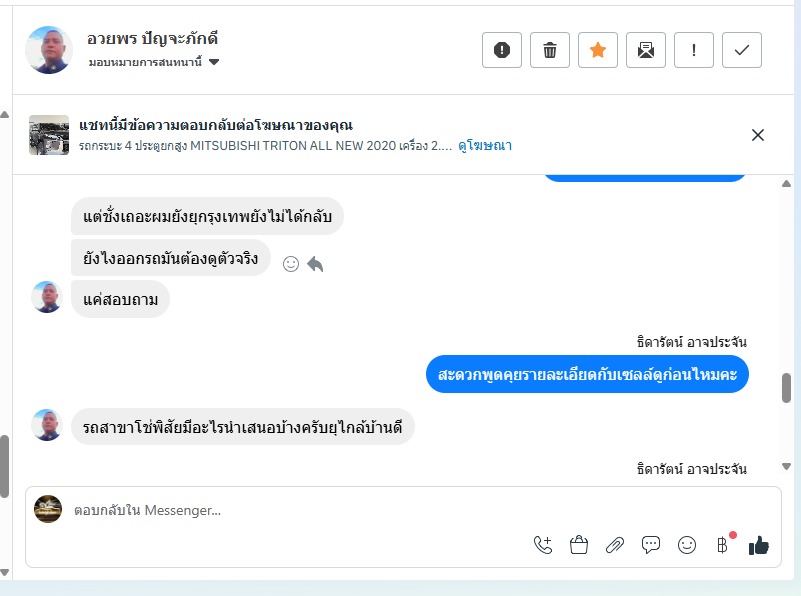This screenshot has width=801, height=596.
Task: Toggle the checkmark done button
Action: [x=742, y=50]
